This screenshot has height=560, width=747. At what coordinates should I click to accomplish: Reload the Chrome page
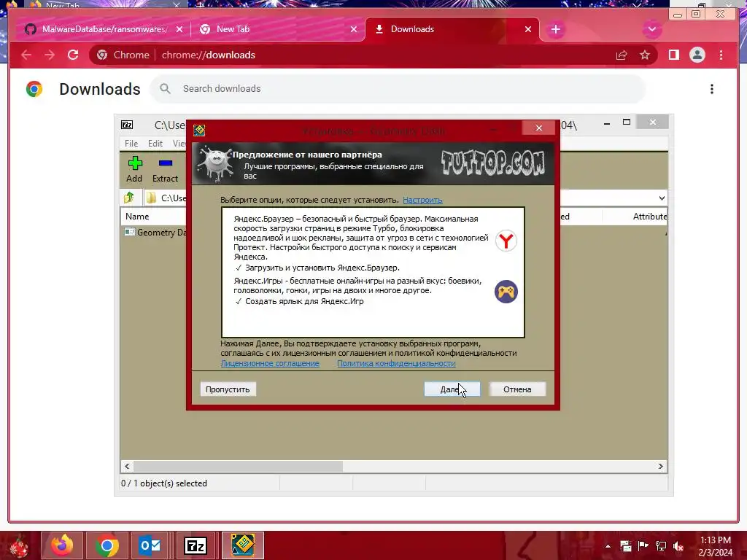(73, 55)
